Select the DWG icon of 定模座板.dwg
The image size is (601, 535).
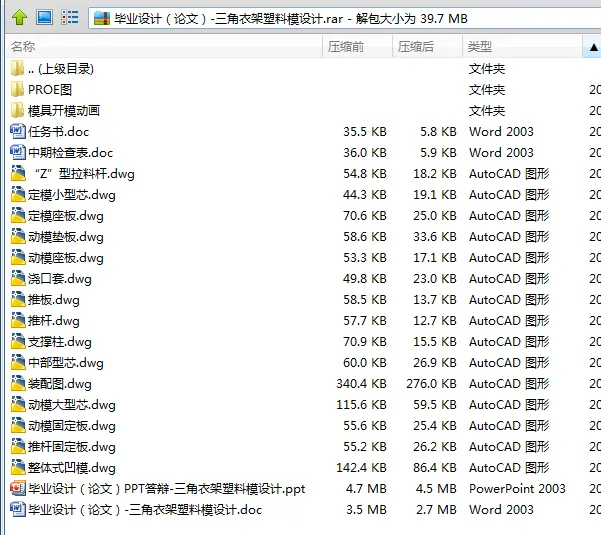click(x=18, y=216)
